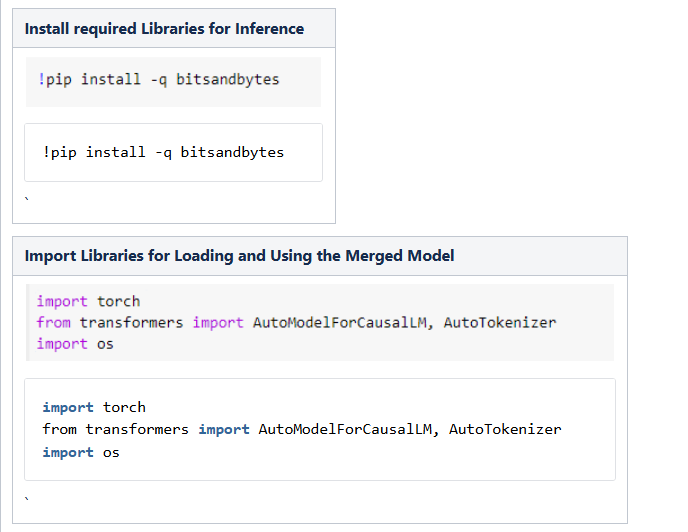Click the heading "Import Libraries for Loading and Using the Merged Model"
This screenshot has width=688, height=532.
[x=239, y=256]
